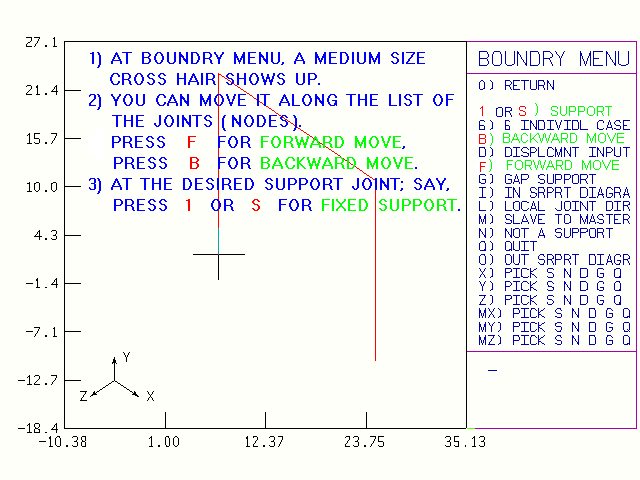Image resolution: width=640 pixels, height=480 pixels.
Task: Select '6 Individl Case' menu option
Action: (x=554, y=124)
